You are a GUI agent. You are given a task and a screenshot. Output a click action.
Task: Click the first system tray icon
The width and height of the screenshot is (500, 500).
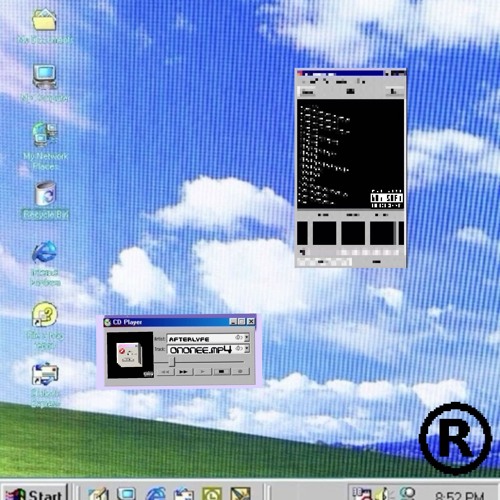[x=362, y=494]
